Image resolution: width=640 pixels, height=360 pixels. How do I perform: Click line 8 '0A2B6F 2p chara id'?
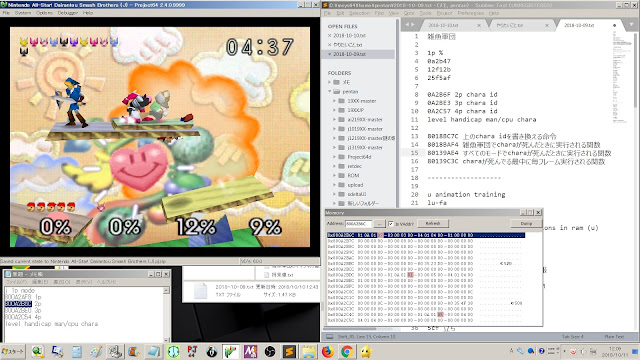point(462,95)
